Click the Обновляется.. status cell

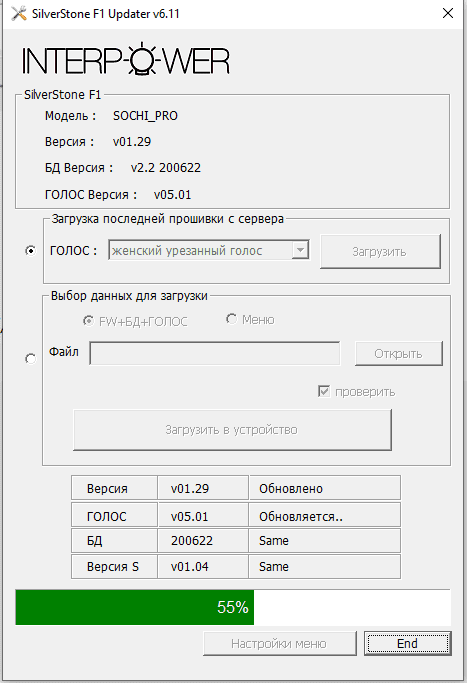pos(325,516)
